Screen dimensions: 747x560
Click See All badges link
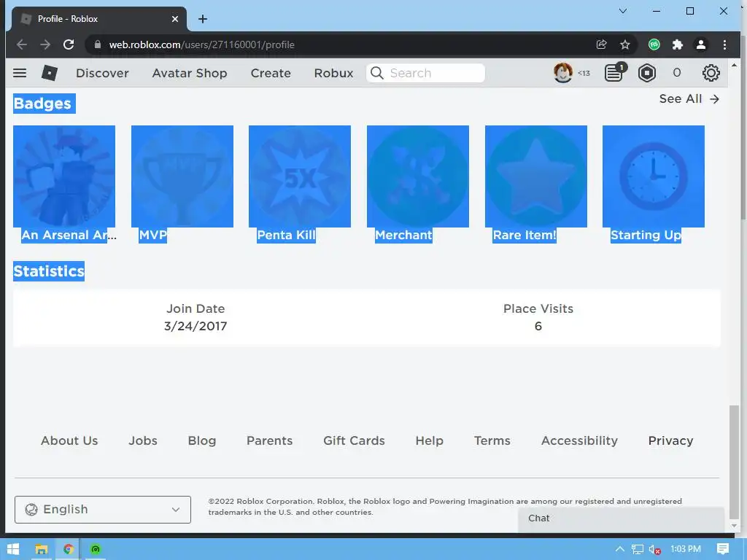(x=689, y=98)
